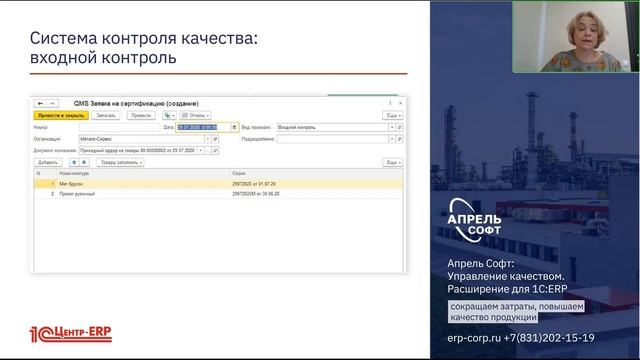Click the highlighted Дата field

click(x=203, y=127)
